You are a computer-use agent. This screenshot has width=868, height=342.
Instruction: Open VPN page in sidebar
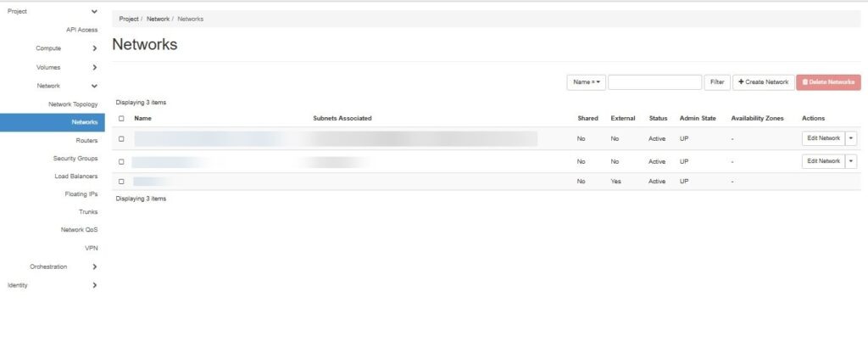[92, 249]
